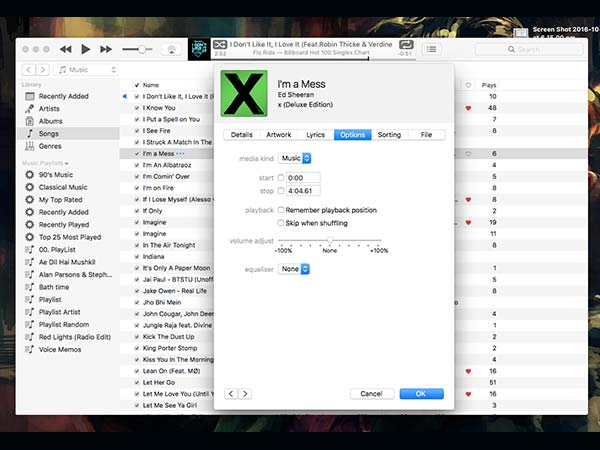The width and height of the screenshot is (600, 450).
Task: Open the 90's Music smart playlist
Action: point(55,175)
